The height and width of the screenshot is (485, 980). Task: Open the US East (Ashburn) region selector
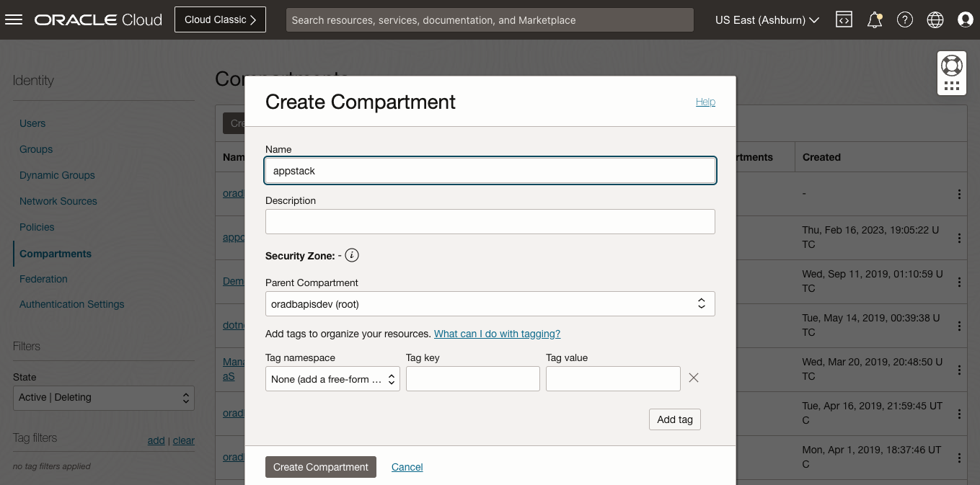[x=767, y=20]
